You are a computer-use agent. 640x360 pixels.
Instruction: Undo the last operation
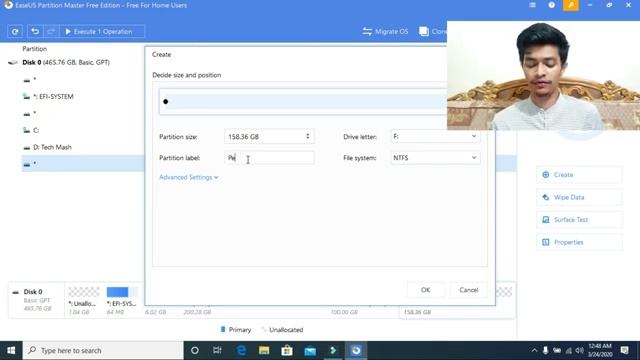[x=35, y=31]
